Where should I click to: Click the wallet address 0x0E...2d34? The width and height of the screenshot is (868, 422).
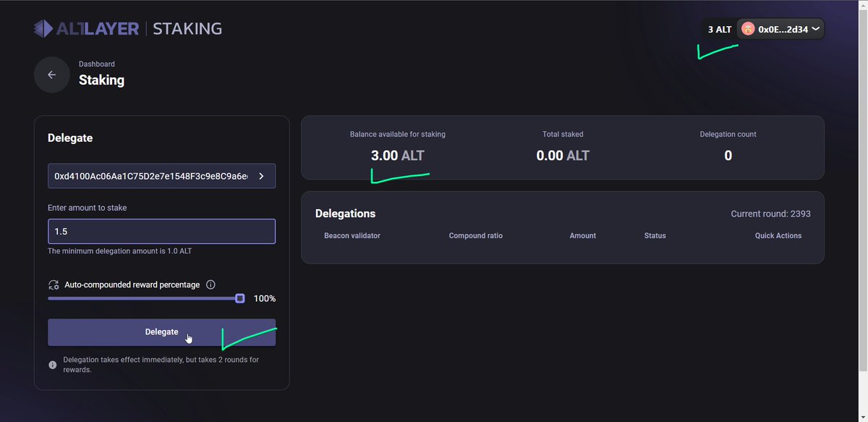[x=783, y=30]
